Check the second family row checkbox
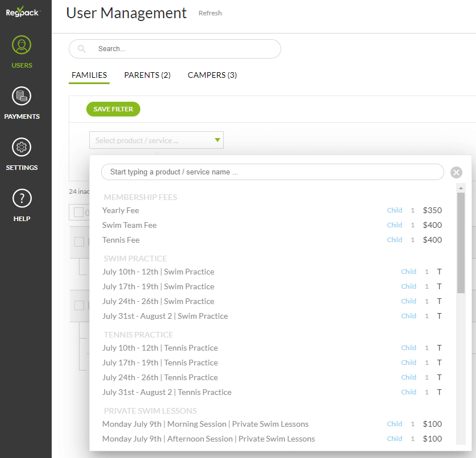The image size is (476, 458). (x=80, y=305)
